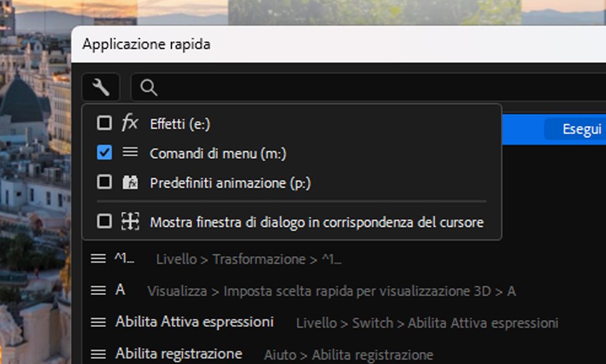
Task: Tick Mostra finestra di dialogo checkbox
Action: coord(104,221)
